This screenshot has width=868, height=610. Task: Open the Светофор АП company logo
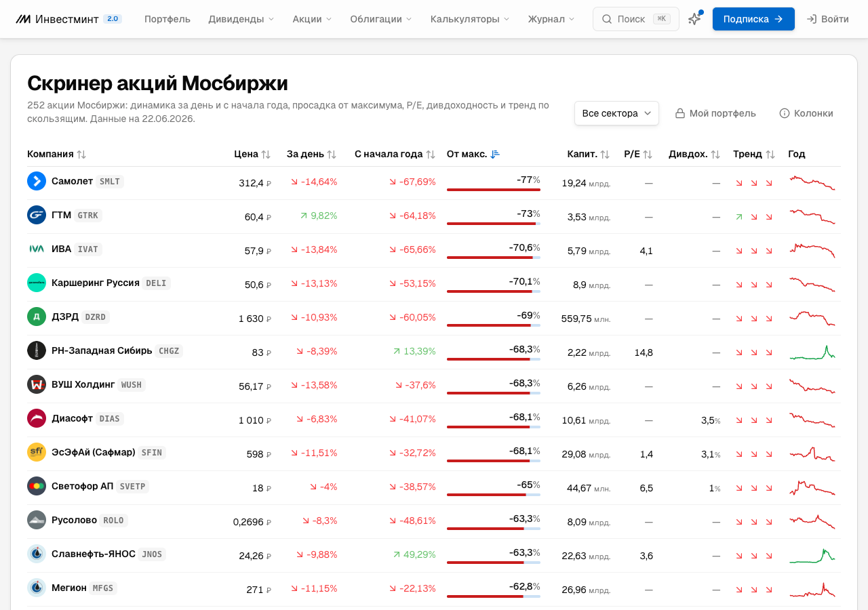pos(37,486)
